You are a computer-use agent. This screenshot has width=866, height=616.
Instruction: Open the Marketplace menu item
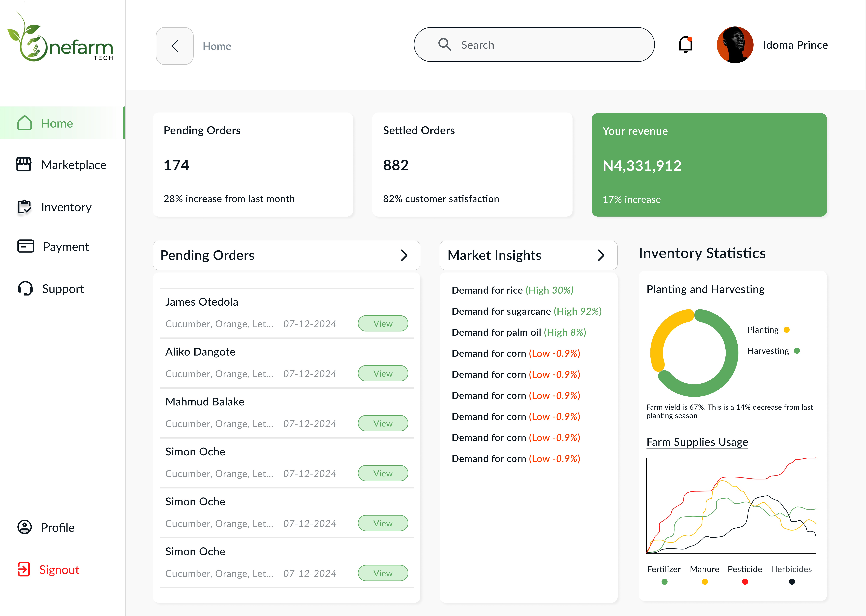(61, 165)
